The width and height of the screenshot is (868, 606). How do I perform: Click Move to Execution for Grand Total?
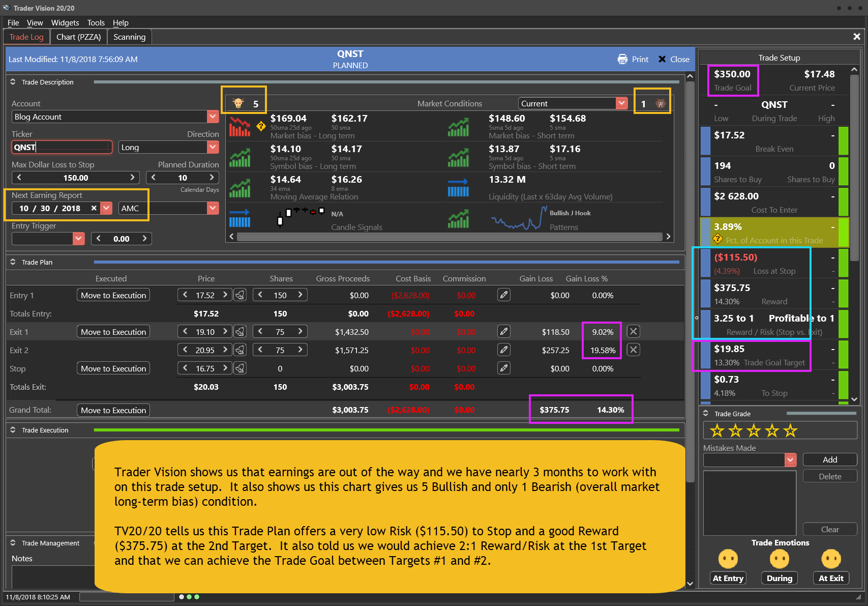click(x=113, y=410)
